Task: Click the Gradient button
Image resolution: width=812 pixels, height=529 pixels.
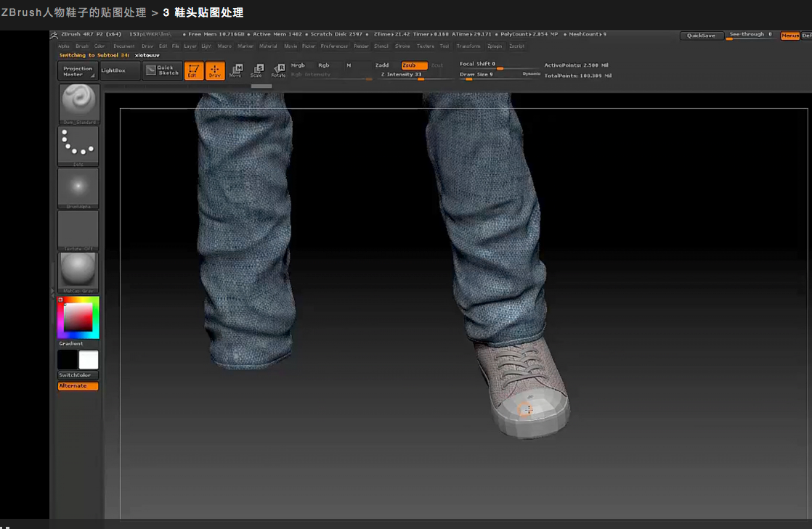Action: (x=71, y=344)
